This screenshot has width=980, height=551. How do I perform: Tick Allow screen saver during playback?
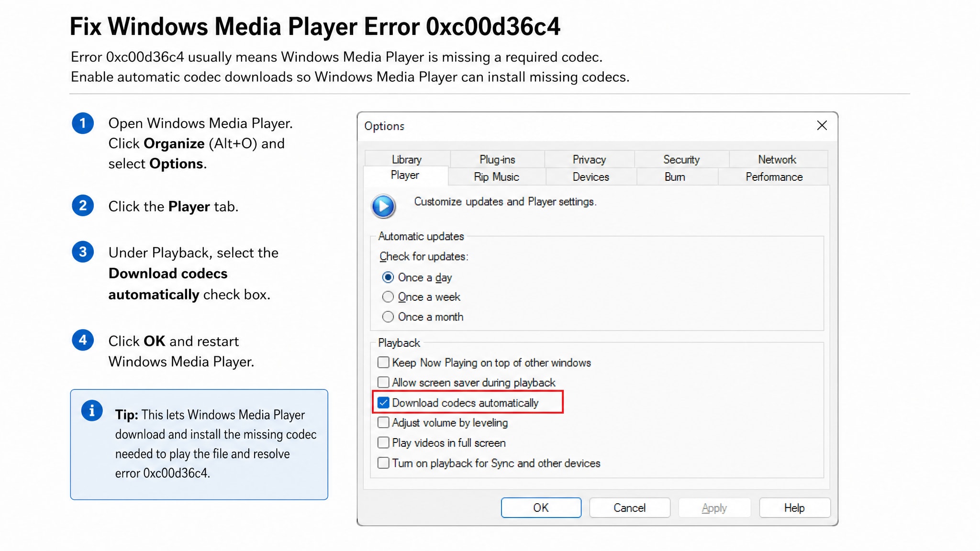click(x=383, y=383)
